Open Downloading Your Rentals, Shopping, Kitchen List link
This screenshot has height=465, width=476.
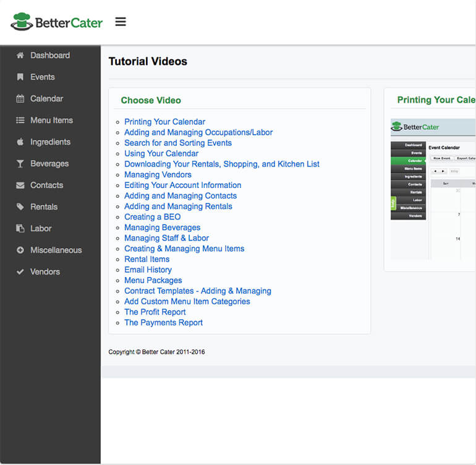click(221, 164)
